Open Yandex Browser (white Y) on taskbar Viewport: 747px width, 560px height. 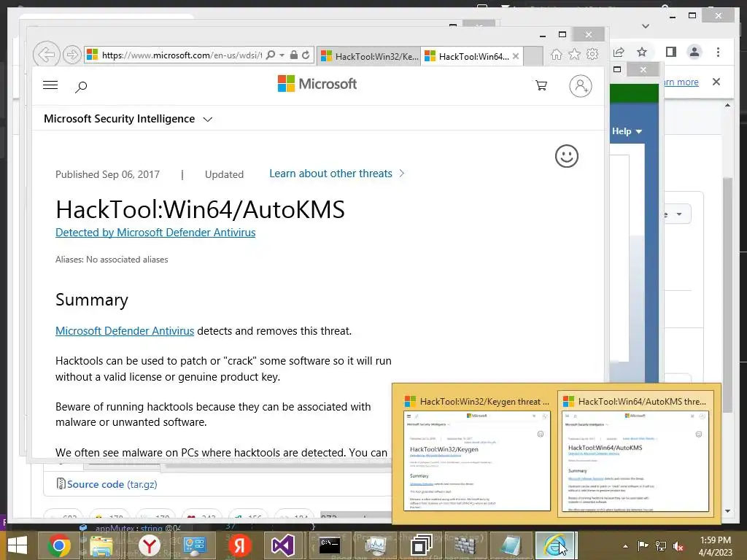click(x=149, y=545)
